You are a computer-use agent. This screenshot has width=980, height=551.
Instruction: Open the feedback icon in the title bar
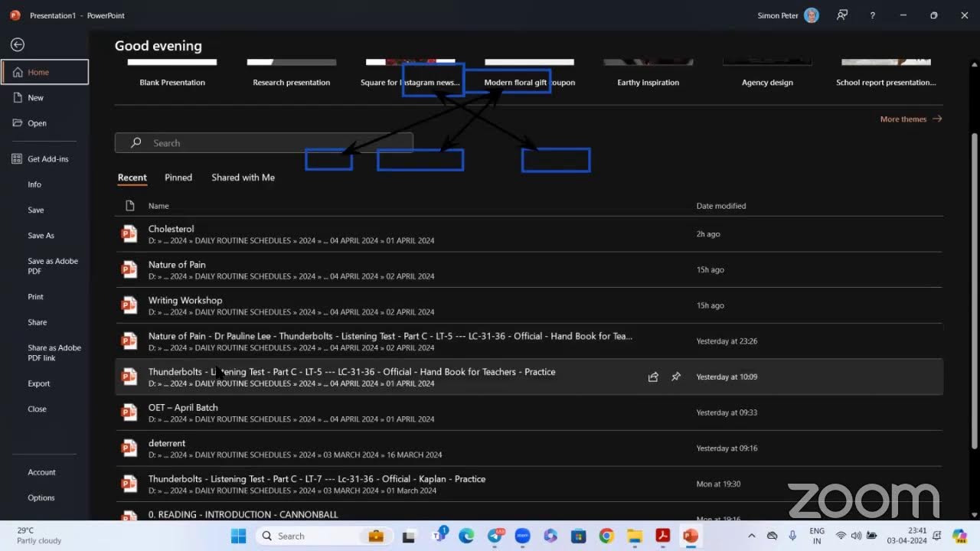pyautogui.click(x=842, y=15)
